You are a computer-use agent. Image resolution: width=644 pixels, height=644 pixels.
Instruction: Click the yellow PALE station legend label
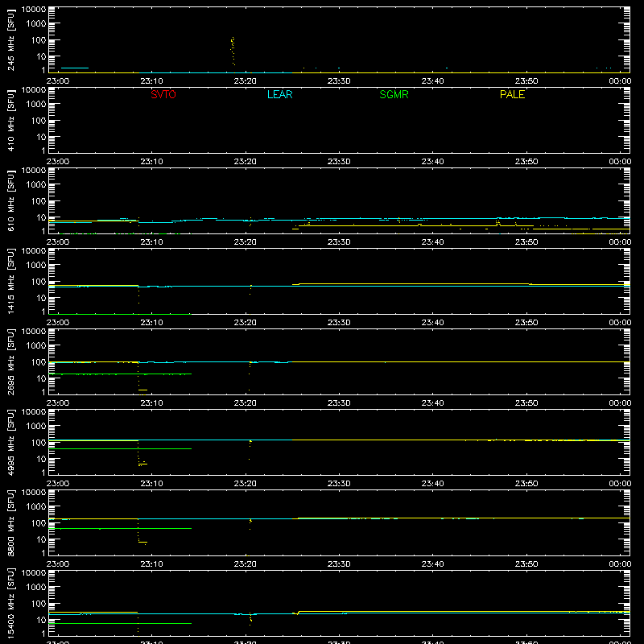point(512,94)
